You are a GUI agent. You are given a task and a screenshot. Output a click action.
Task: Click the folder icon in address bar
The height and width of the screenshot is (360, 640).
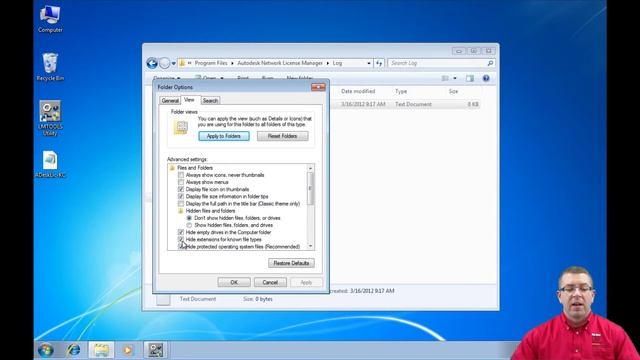coord(182,63)
